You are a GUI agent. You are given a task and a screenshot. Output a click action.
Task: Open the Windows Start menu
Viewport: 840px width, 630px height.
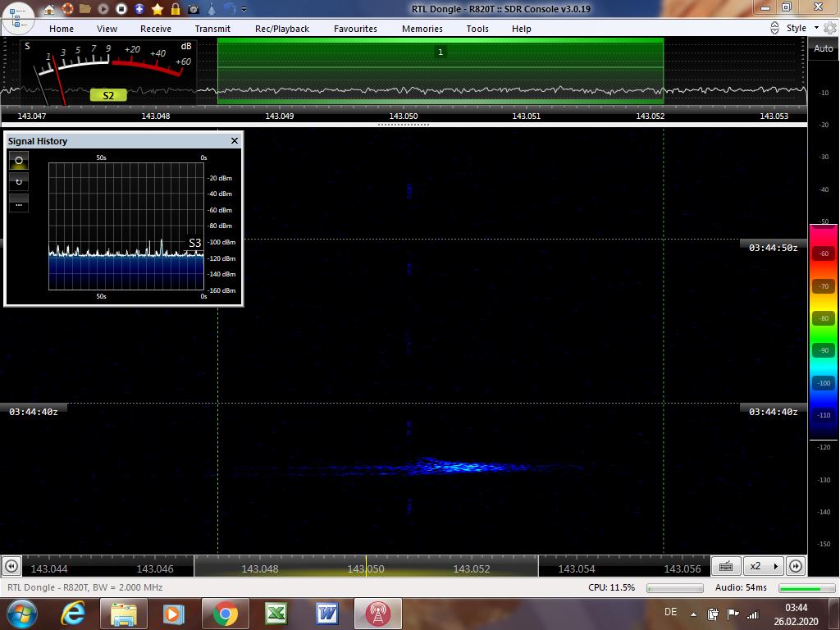21,614
